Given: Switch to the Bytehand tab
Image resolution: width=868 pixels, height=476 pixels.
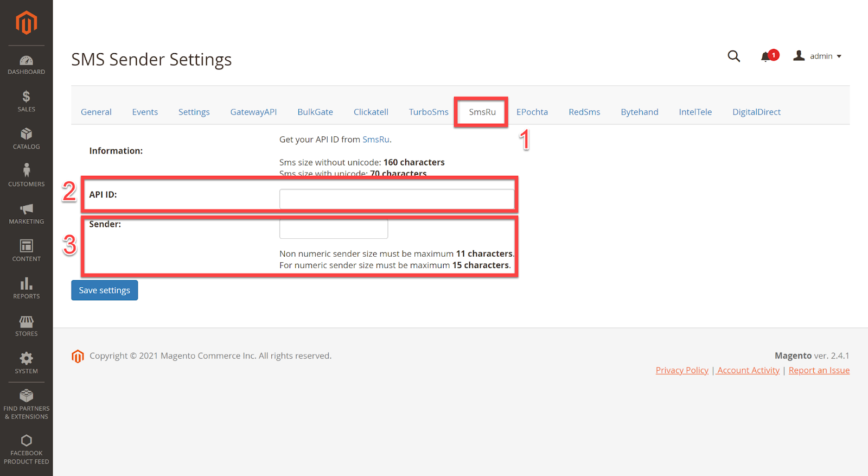Looking at the screenshot, I should (640, 112).
